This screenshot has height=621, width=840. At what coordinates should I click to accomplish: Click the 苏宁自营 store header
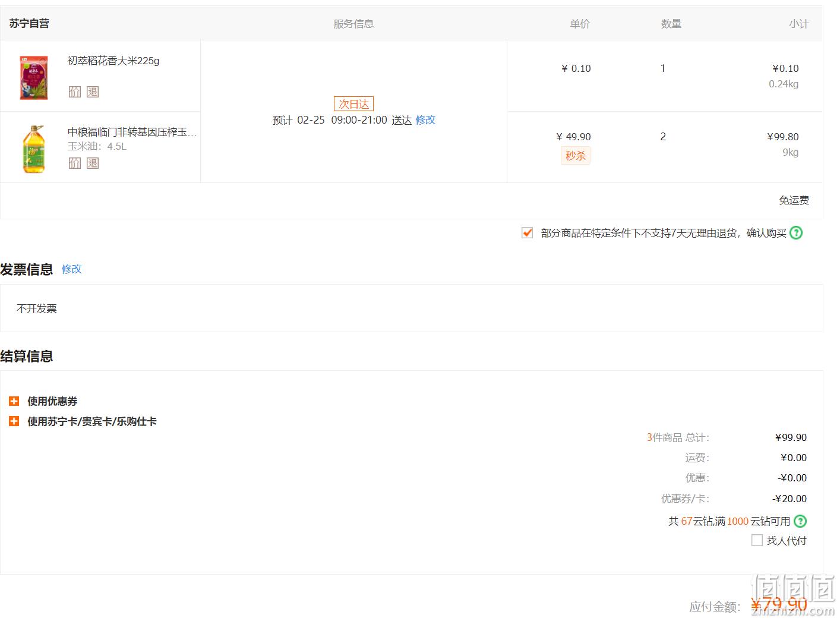(x=29, y=24)
